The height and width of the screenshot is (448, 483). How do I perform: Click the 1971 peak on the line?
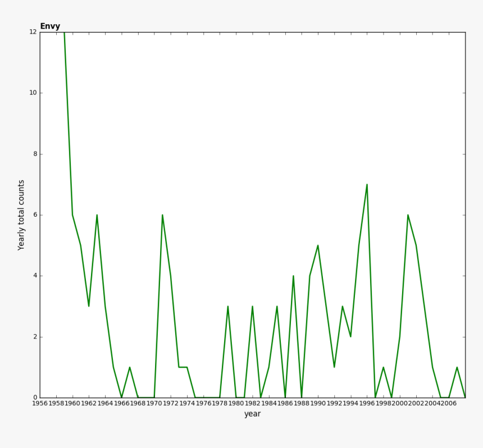click(x=162, y=215)
